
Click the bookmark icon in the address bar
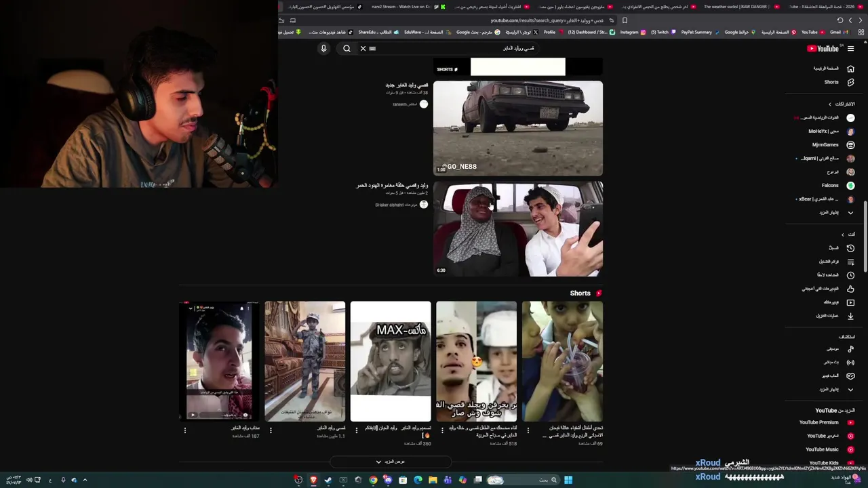click(x=625, y=20)
